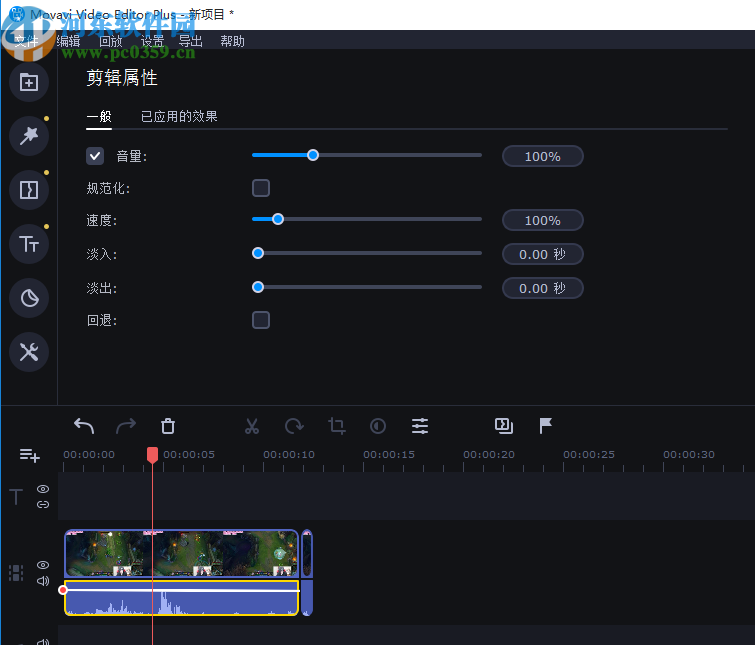This screenshot has height=645, width=755.
Task: Open the 导出 menu
Action: [x=191, y=41]
